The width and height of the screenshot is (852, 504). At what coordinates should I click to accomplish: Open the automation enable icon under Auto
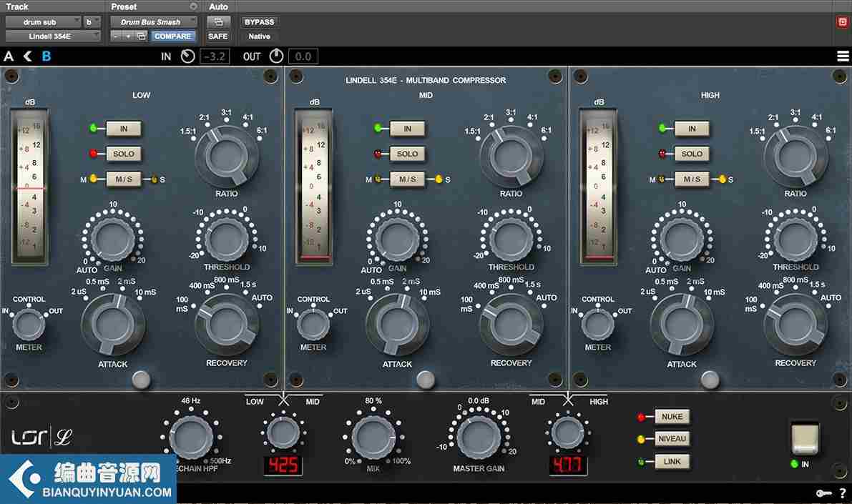coord(218,21)
